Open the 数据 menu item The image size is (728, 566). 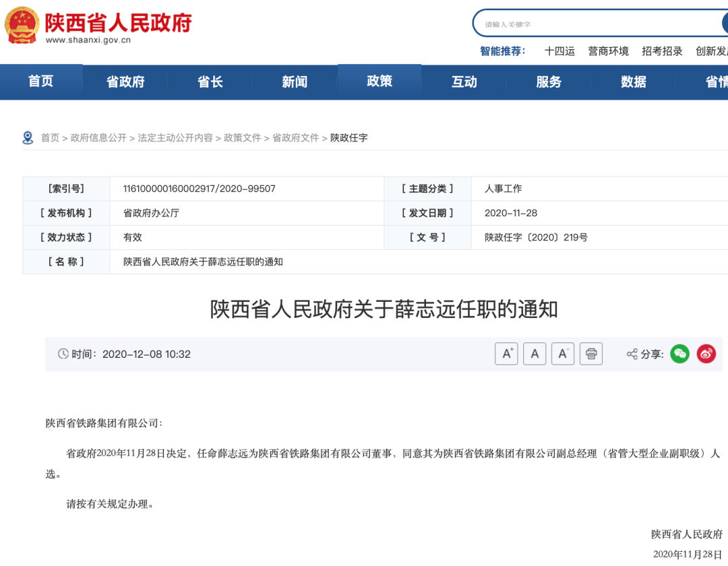(x=632, y=82)
